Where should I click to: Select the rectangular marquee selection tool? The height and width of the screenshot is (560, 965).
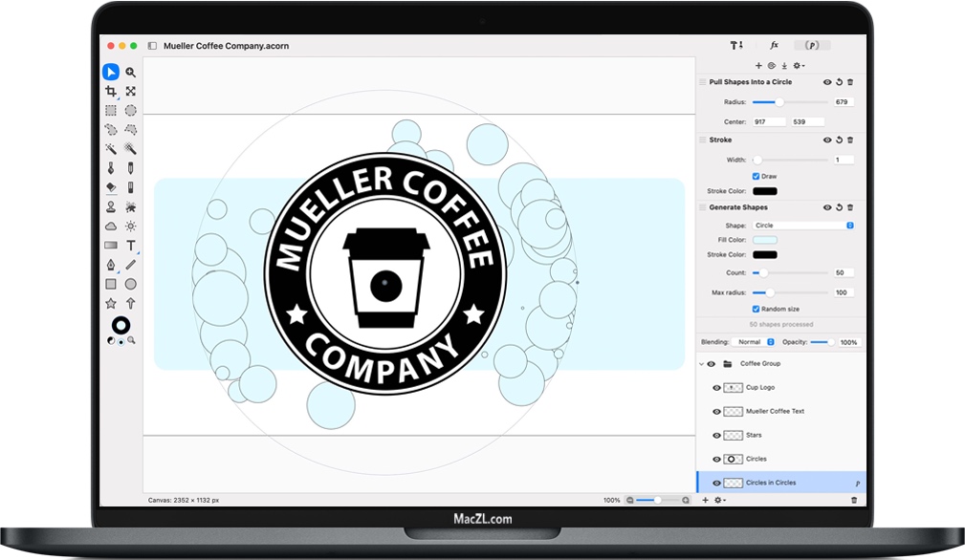(111, 110)
